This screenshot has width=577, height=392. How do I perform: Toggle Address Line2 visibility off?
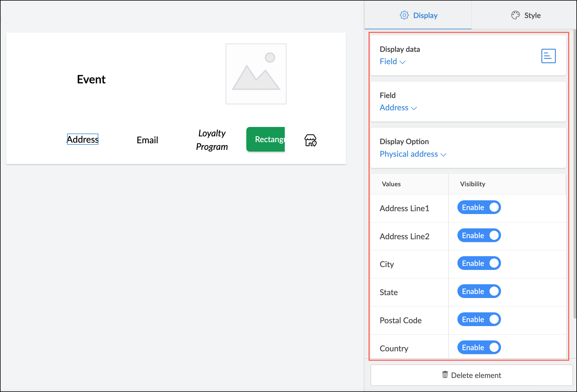[479, 236]
